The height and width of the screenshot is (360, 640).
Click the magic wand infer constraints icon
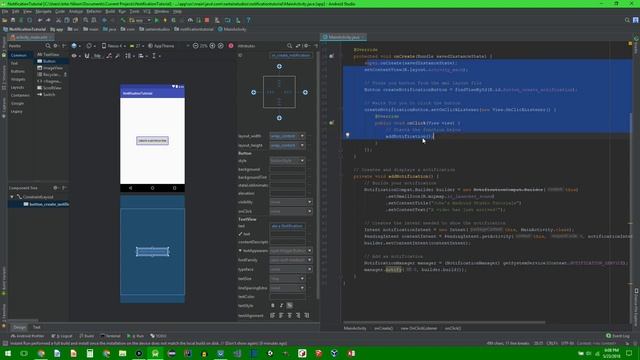click(118, 56)
